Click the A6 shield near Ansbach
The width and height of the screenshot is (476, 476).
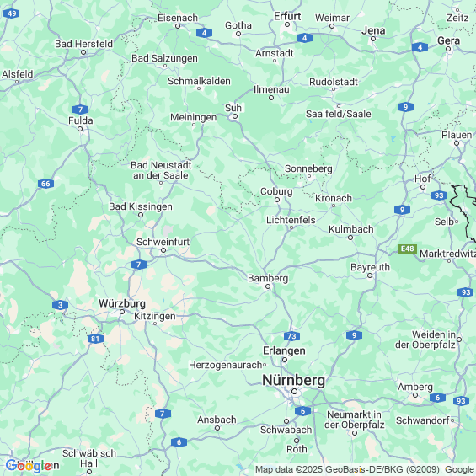pyautogui.click(x=179, y=442)
